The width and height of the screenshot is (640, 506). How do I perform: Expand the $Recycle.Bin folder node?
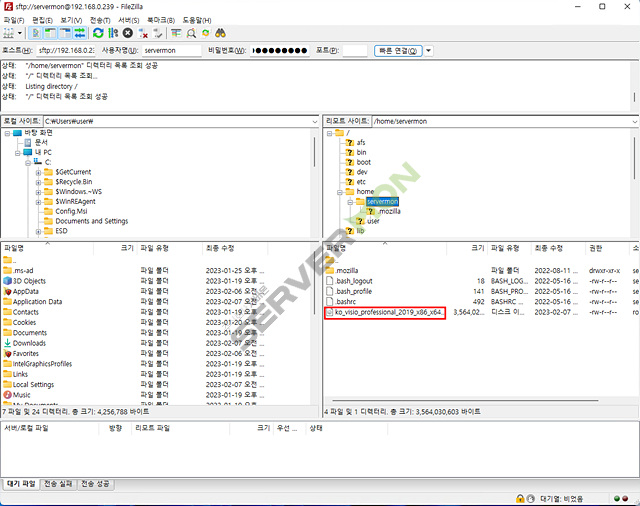pos(38,182)
